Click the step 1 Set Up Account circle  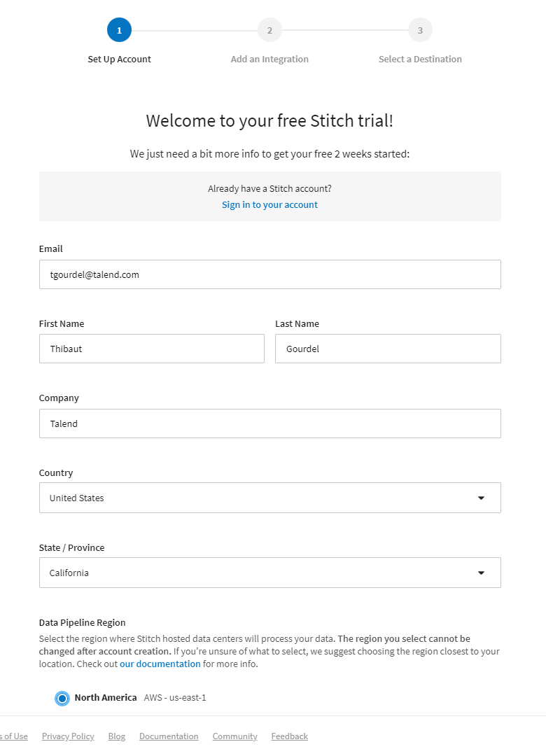[x=119, y=30]
